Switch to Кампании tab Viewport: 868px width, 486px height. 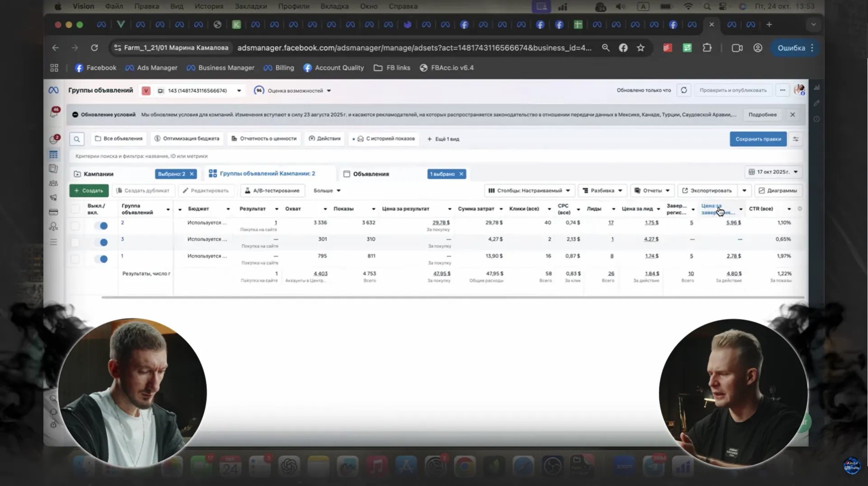(x=99, y=174)
